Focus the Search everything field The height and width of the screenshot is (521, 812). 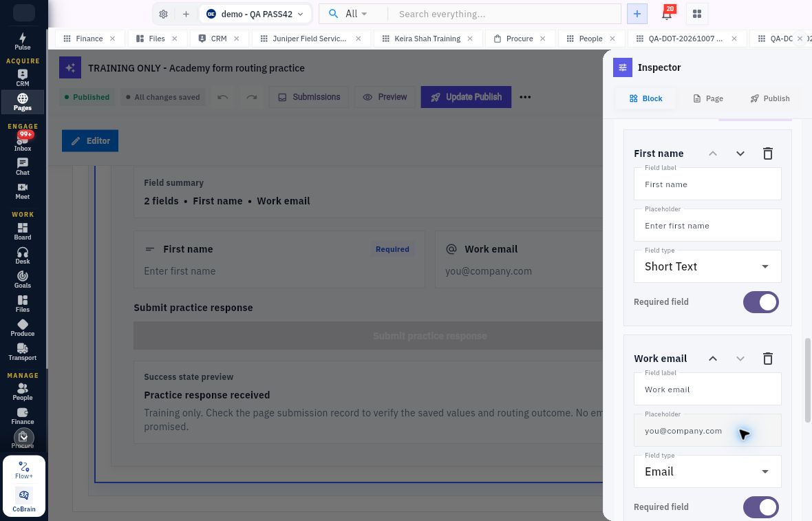(x=504, y=14)
